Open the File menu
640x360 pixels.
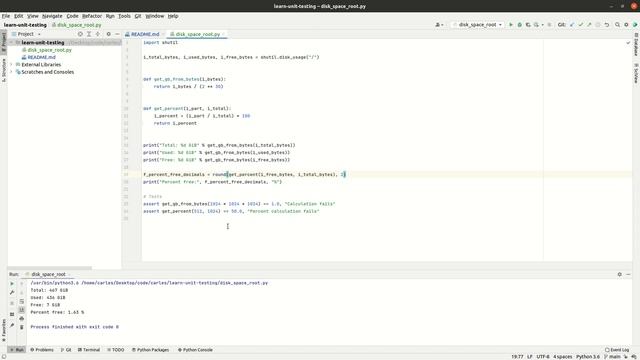pyautogui.click(x=6, y=16)
